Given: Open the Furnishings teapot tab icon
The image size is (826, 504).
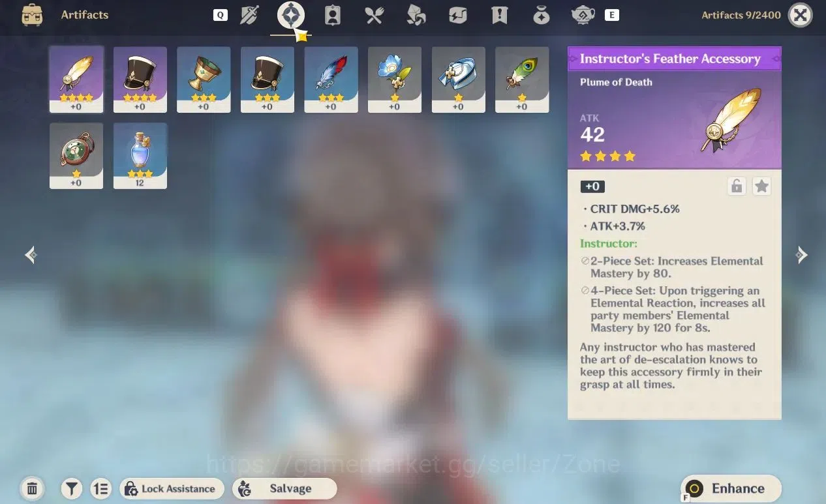Looking at the screenshot, I should pos(582,15).
